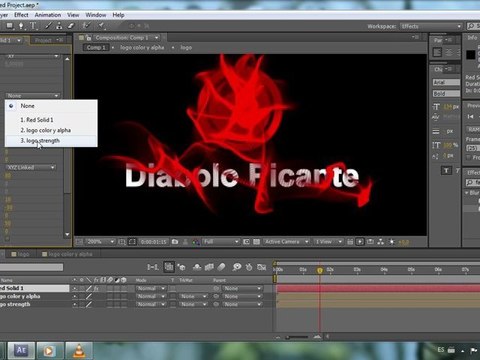
Task: Toggle Auto-keyframe stopwatch in timeline
Action: pos(249,267)
